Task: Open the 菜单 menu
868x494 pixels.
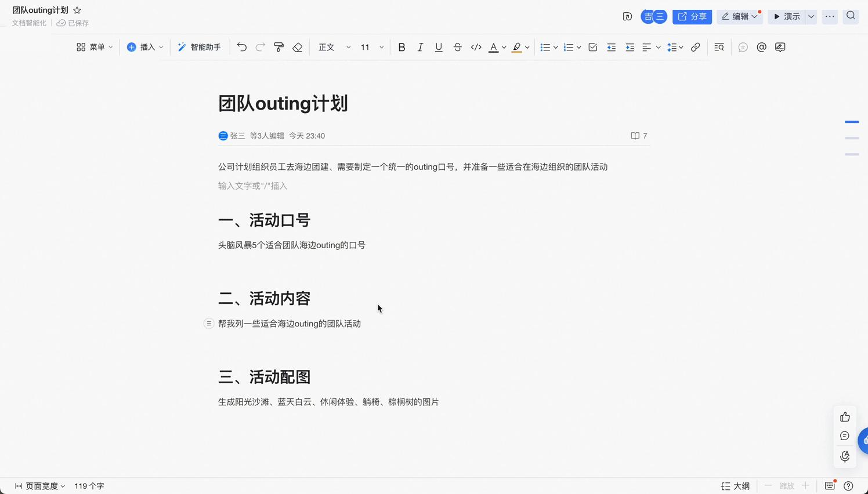Action: click(95, 47)
